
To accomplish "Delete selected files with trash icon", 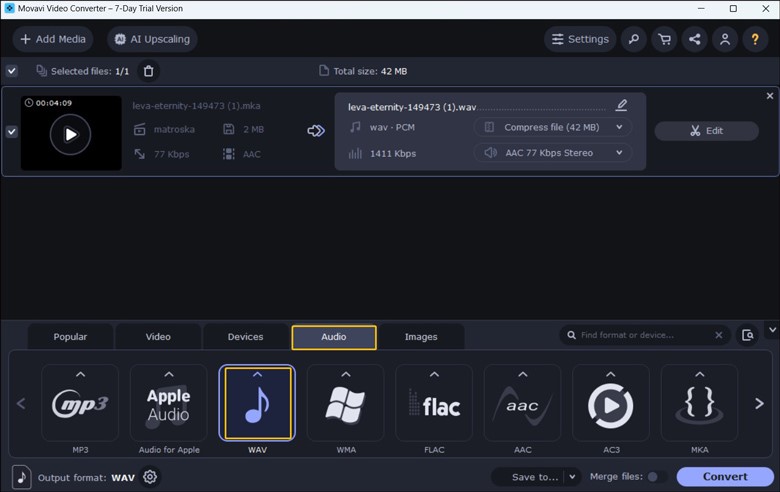I will [x=148, y=71].
